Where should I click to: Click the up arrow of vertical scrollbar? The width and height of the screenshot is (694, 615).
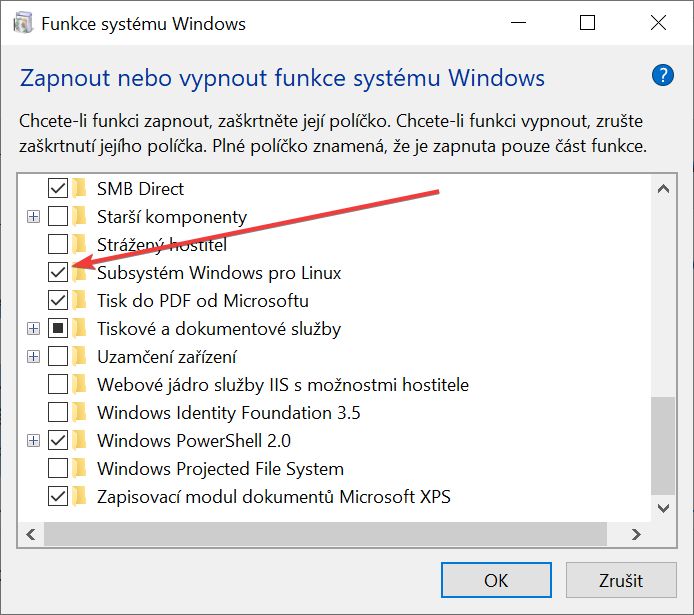click(x=663, y=189)
